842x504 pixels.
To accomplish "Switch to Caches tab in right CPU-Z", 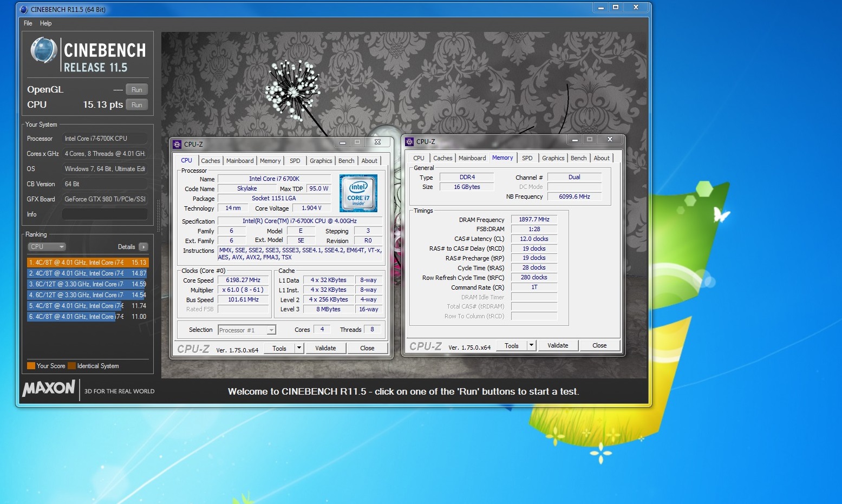I will (x=442, y=158).
